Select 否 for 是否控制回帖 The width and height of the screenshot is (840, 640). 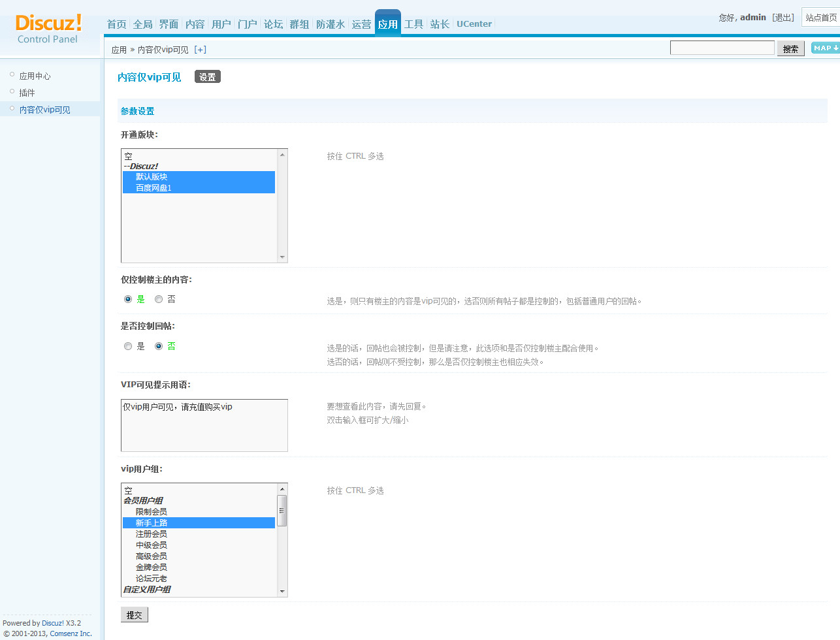(159, 346)
